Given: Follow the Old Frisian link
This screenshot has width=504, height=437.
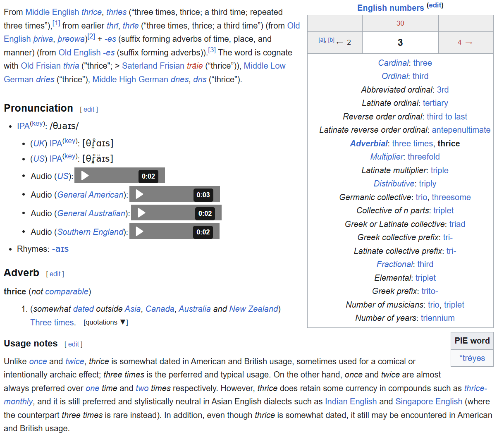Looking at the screenshot, I should tap(41, 66).
